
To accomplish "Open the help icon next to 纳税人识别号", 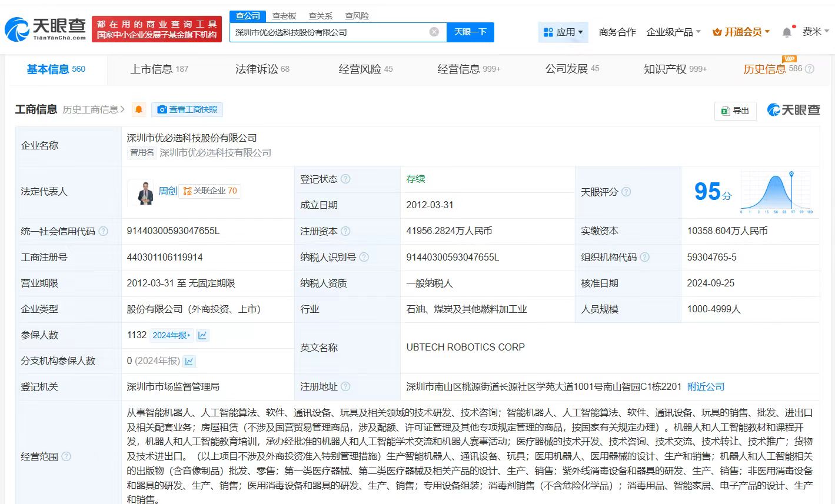I will coord(364,257).
